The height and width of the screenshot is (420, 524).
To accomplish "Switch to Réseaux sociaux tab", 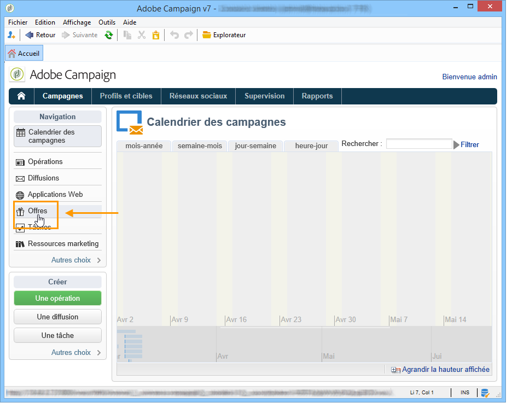I will coord(198,96).
